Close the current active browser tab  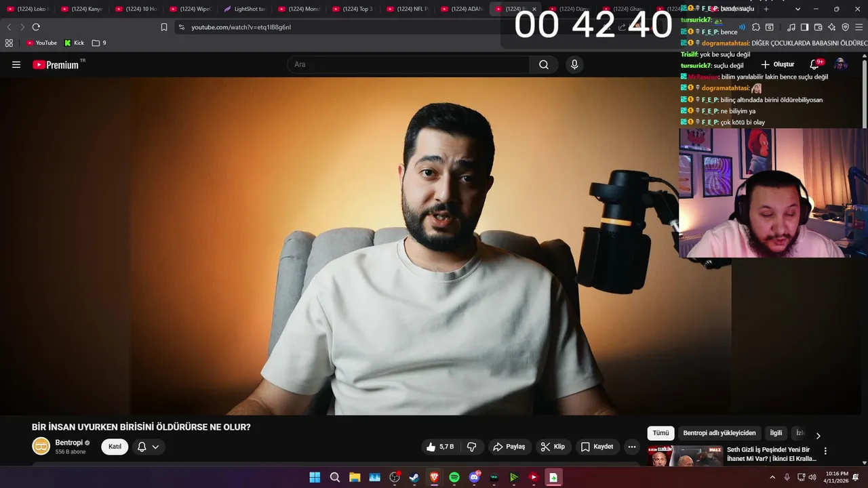pos(534,9)
